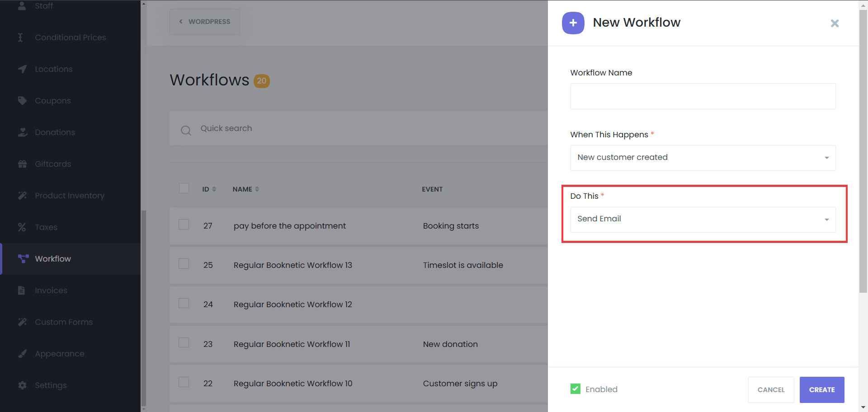This screenshot has width=868, height=412.
Task: Click the workflows count badge 20
Action: coord(262,81)
